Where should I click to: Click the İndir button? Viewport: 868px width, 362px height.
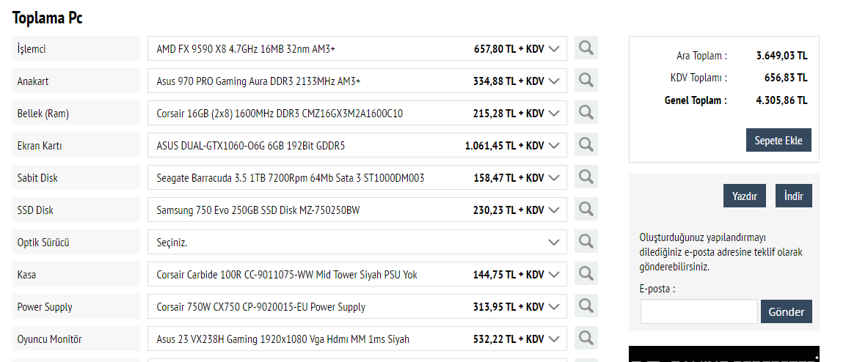[793, 196]
